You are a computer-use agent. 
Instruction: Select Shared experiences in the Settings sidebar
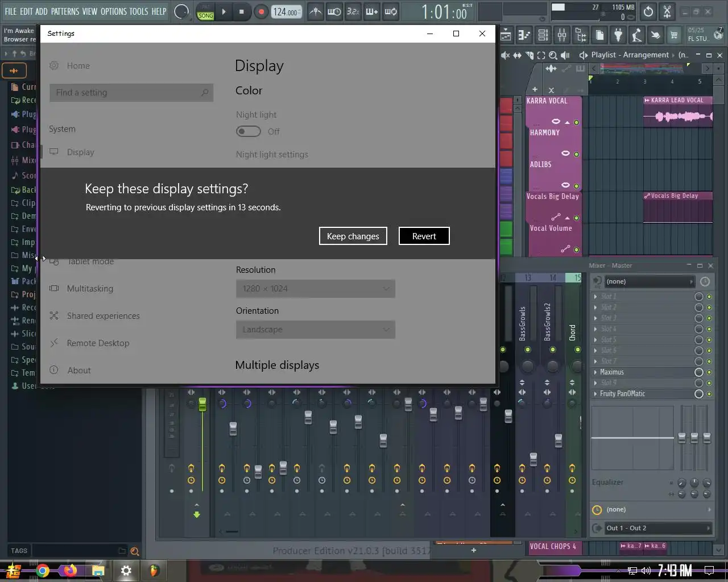tap(103, 315)
